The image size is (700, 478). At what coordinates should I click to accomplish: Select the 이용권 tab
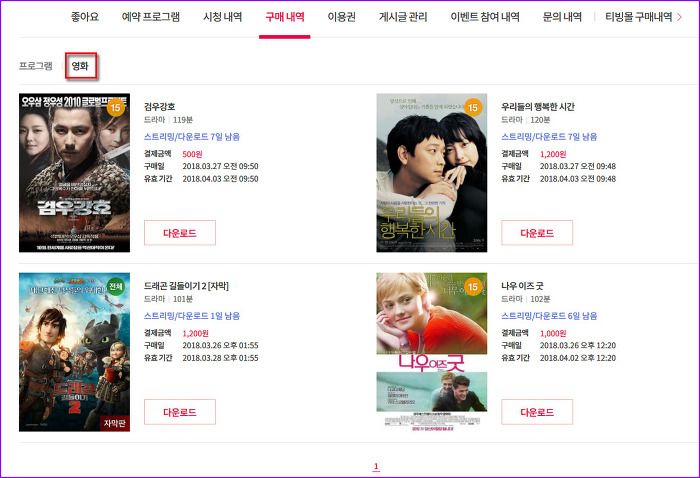(x=342, y=17)
